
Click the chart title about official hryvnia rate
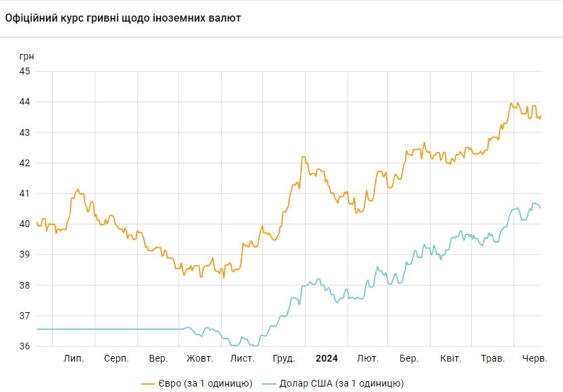pyautogui.click(x=123, y=18)
